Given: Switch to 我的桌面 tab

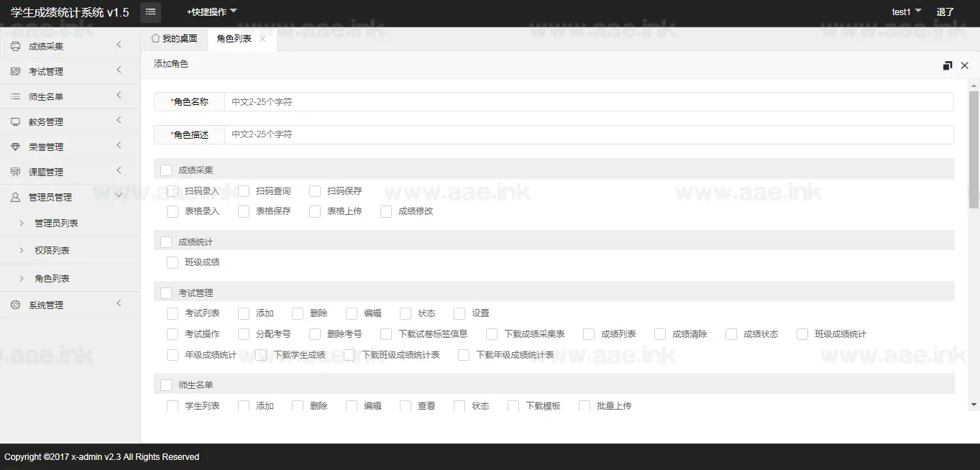Looking at the screenshot, I should point(174,39).
